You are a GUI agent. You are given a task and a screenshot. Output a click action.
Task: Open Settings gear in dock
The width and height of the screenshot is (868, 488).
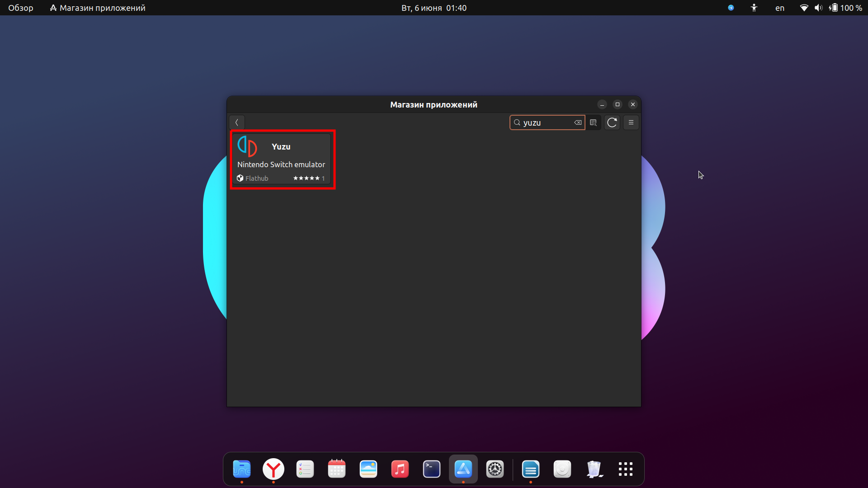click(495, 469)
